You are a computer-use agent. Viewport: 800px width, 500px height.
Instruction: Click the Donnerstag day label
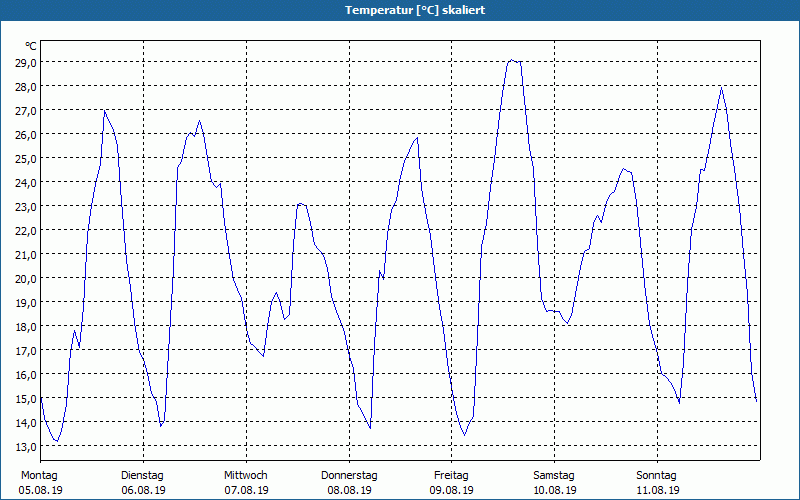(x=349, y=476)
